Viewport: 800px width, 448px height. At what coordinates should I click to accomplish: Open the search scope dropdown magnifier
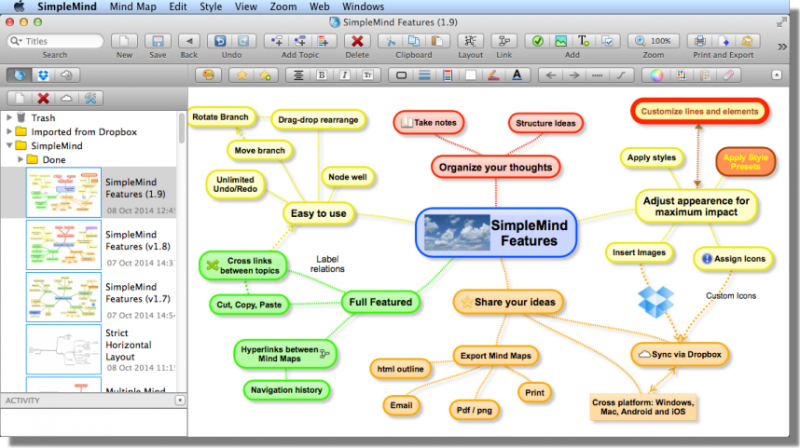[x=16, y=41]
